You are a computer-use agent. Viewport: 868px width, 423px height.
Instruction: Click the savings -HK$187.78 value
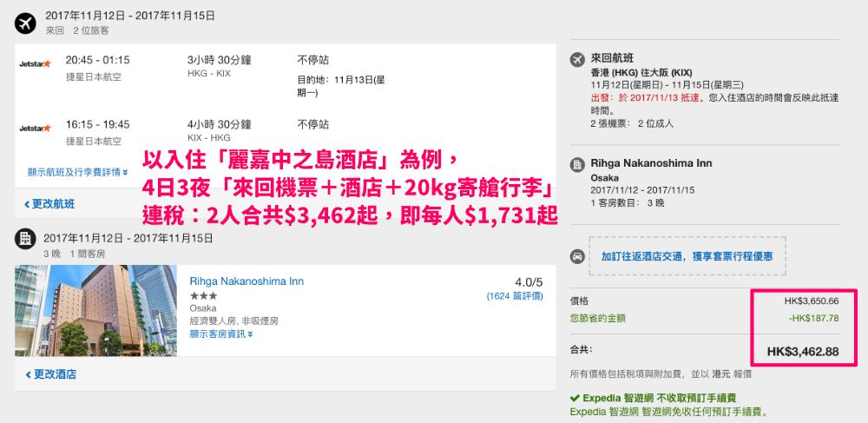[x=814, y=318]
